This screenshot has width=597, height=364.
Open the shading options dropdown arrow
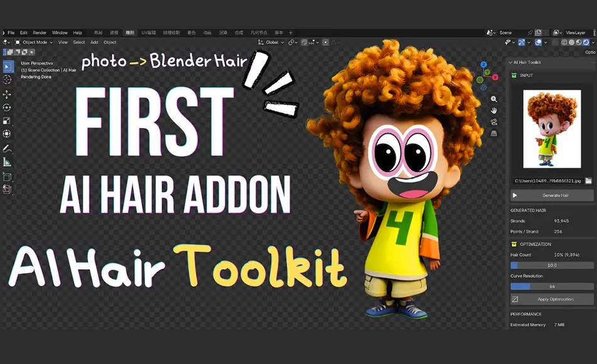(x=593, y=42)
